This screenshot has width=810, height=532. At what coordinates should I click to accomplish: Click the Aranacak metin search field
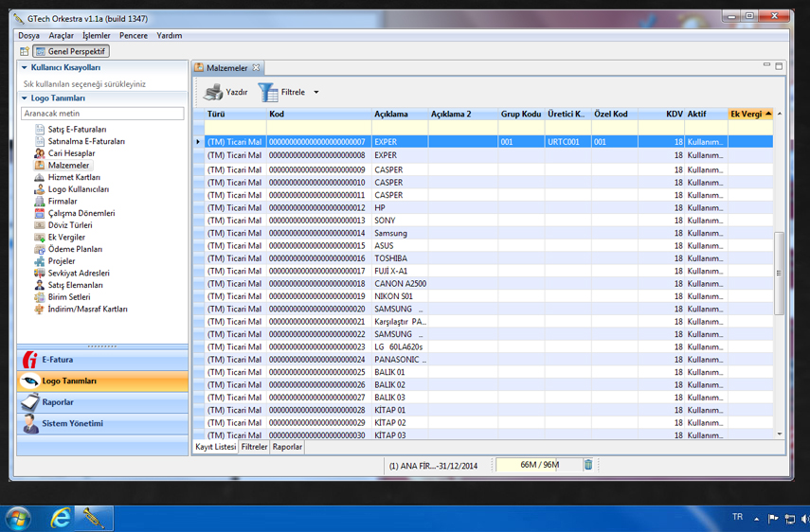click(x=102, y=114)
